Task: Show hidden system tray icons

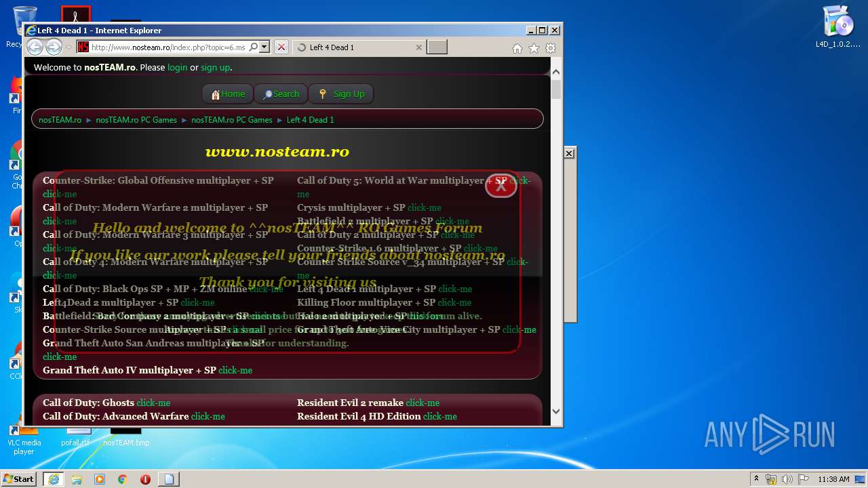Action: [756, 479]
